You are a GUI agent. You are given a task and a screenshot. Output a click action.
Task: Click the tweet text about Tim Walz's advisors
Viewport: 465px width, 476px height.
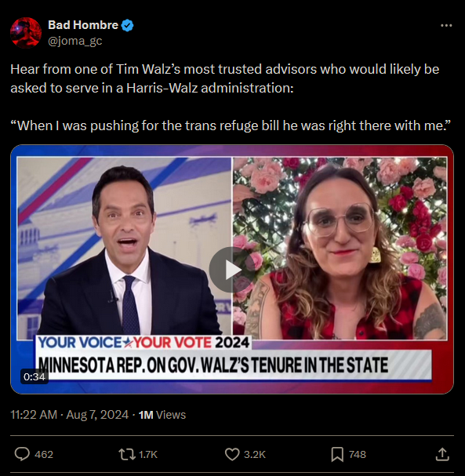click(x=225, y=78)
